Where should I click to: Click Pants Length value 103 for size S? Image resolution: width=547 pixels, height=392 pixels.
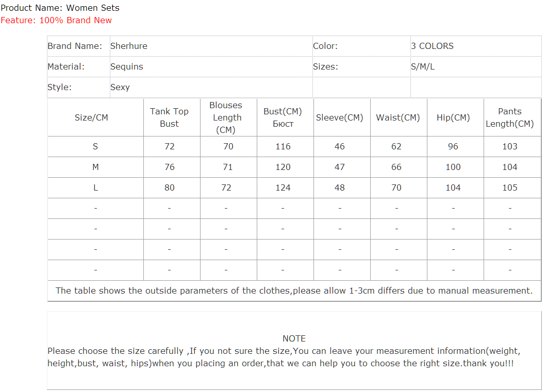coord(510,147)
